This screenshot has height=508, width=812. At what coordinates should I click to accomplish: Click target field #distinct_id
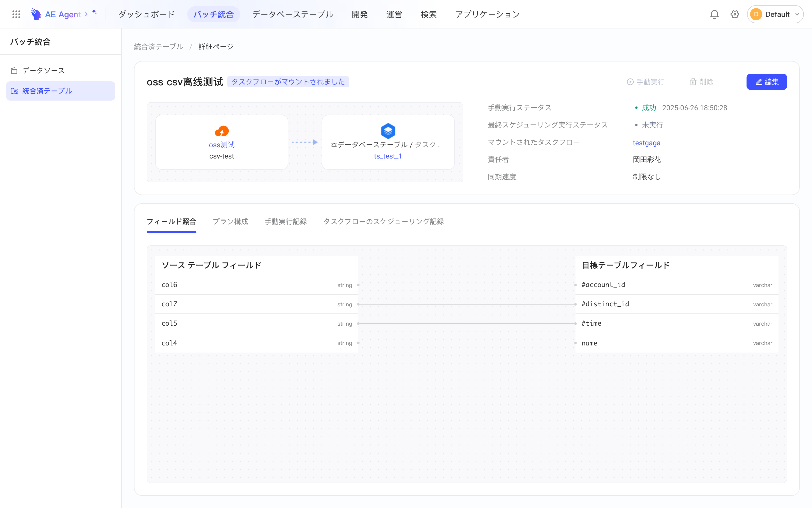[677, 304]
